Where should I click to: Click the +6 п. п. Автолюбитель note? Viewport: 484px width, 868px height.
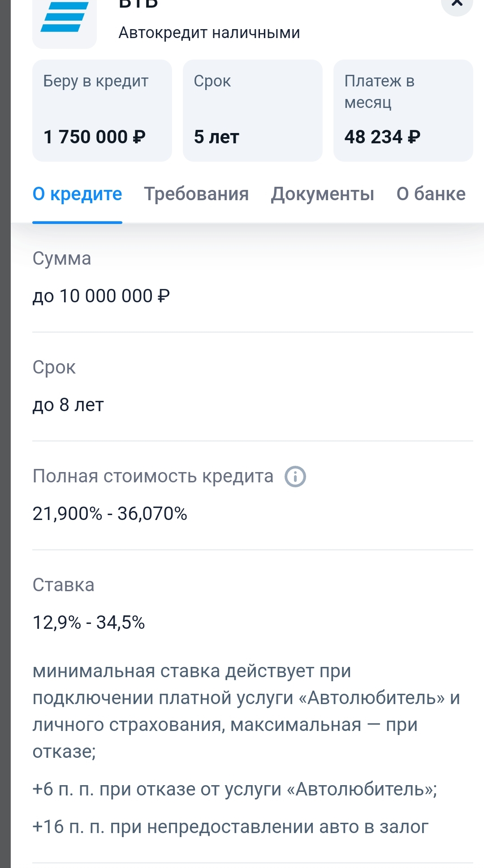tap(234, 789)
